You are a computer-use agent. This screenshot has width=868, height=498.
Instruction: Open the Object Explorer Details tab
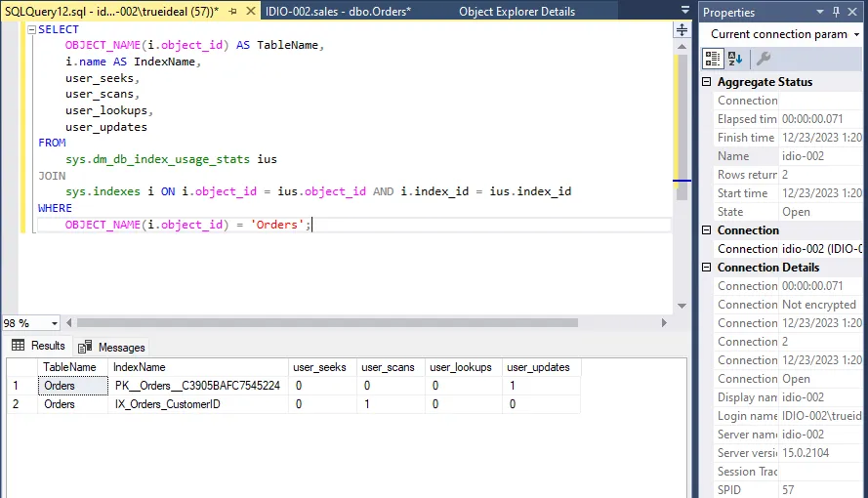pyautogui.click(x=517, y=12)
